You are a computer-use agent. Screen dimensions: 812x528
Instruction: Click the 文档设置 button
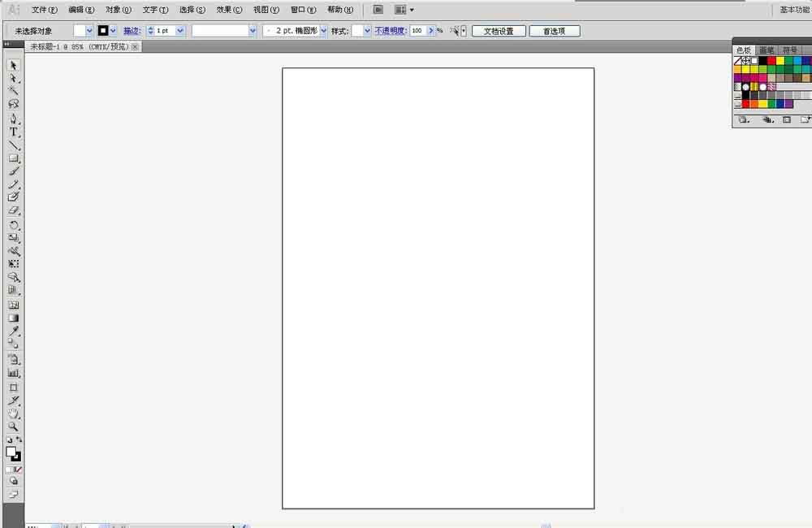point(499,31)
